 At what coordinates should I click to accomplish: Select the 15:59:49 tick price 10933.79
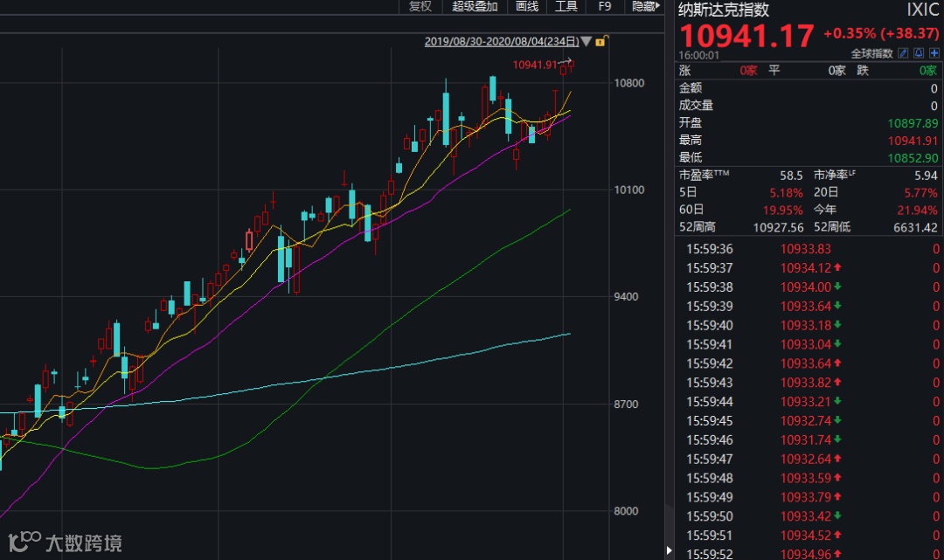tap(806, 497)
